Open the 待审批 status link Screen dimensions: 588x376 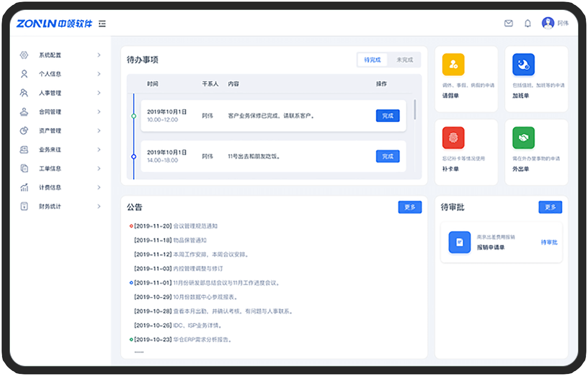[x=549, y=242]
